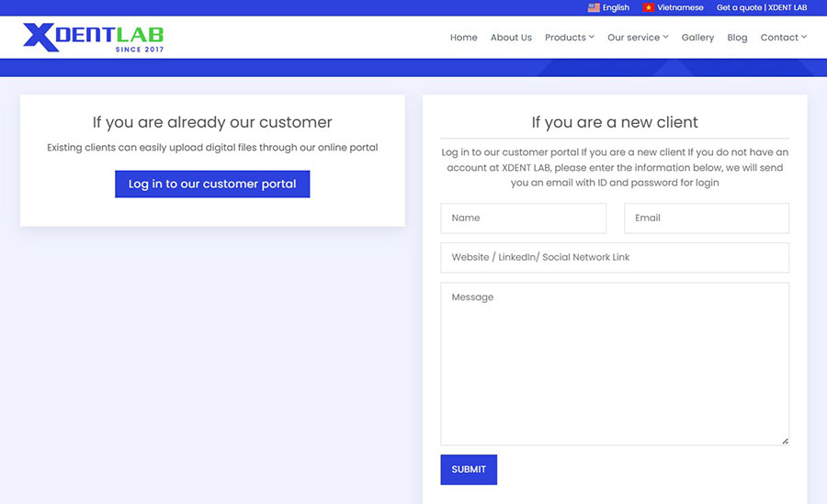Open the Gallery page

pos(697,38)
